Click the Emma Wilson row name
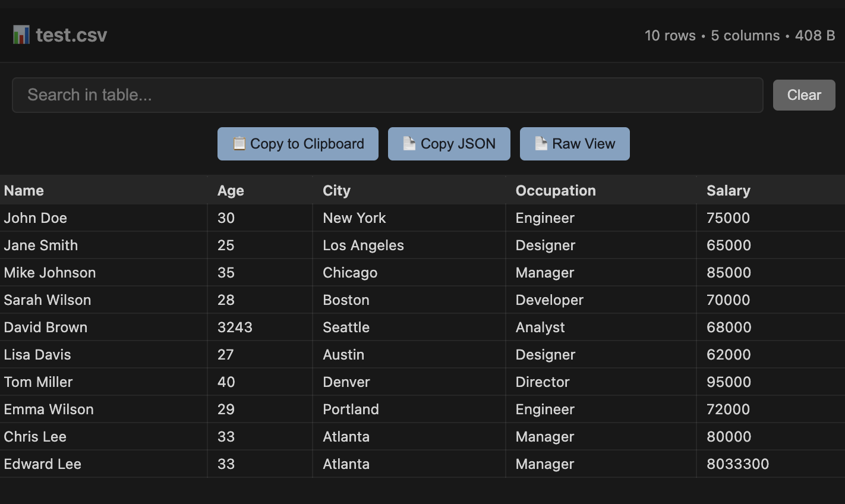Screen dimensions: 845x504 pyautogui.click(x=49, y=409)
